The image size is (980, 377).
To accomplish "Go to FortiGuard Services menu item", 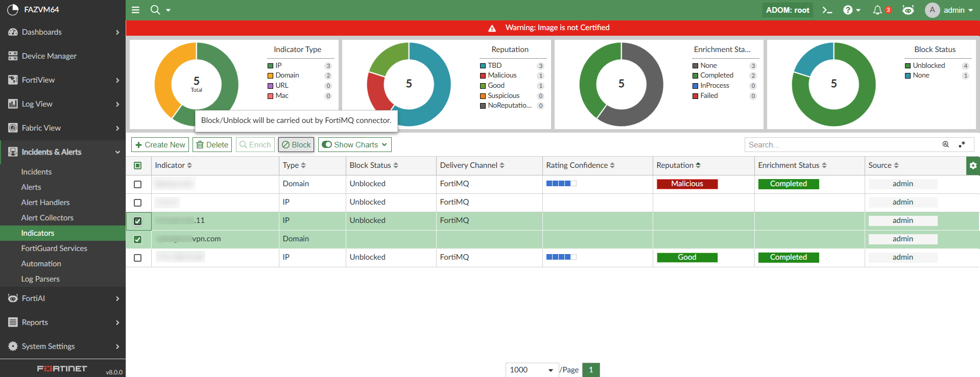I will click(x=54, y=248).
